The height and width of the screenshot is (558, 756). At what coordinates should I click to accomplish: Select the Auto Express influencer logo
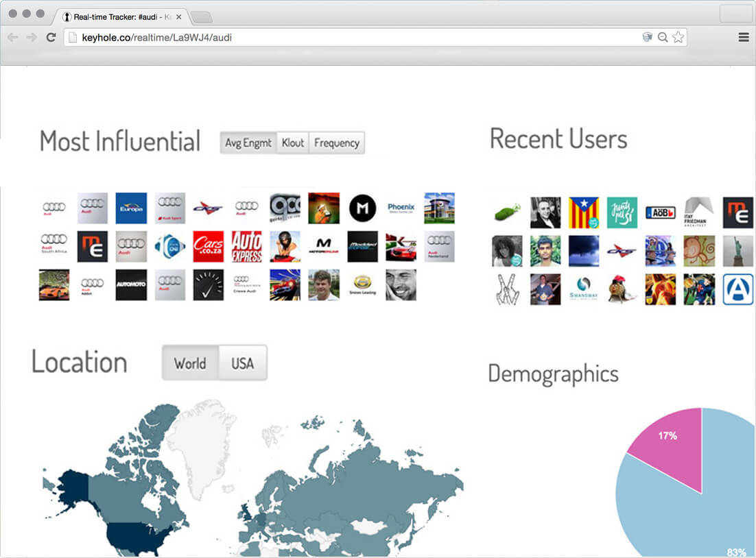point(247,246)
